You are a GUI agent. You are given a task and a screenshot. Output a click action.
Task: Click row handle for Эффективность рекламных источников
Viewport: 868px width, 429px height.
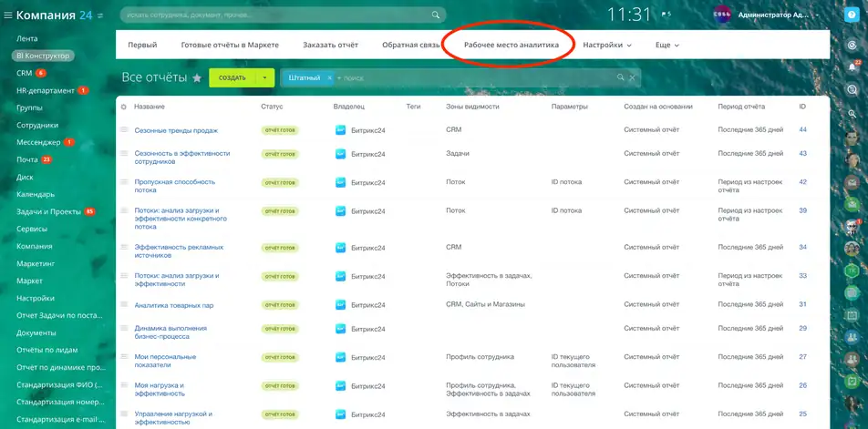point(125,247)
